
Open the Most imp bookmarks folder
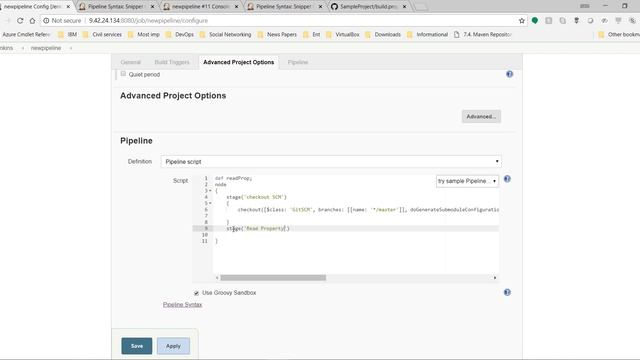[x=144, y=35]
